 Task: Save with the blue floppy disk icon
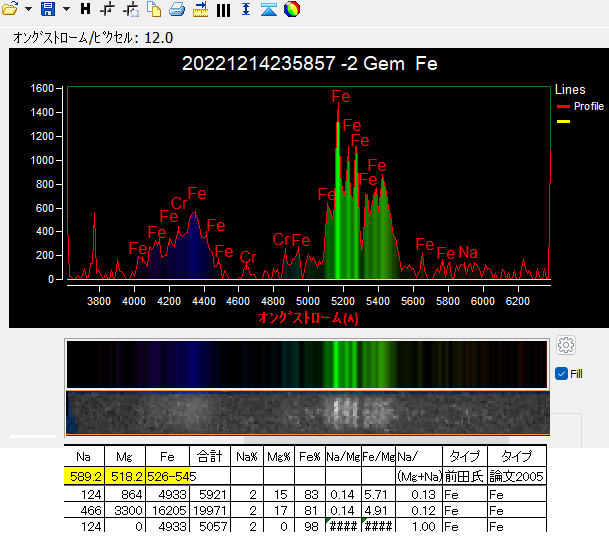[x=48, y=8]
